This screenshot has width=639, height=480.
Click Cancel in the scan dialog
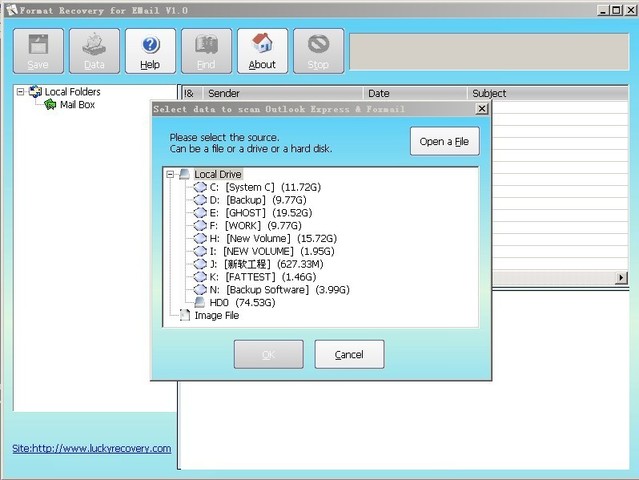(x=349, y=354)
